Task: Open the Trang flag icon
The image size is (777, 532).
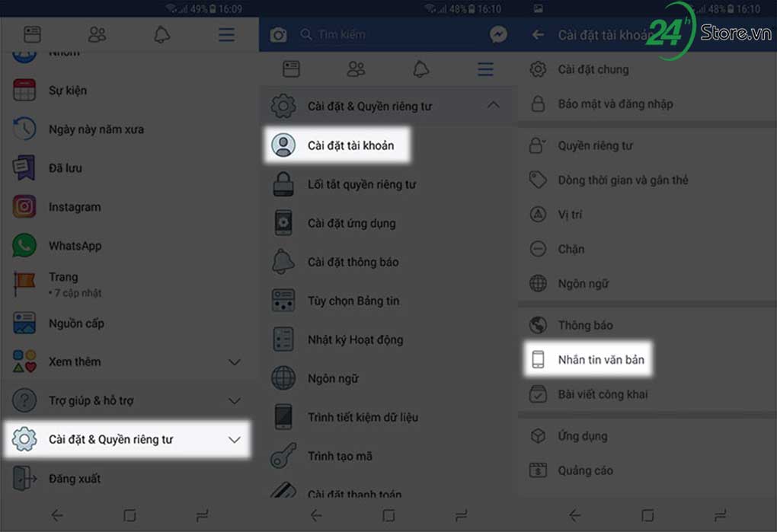Action: 24,284
